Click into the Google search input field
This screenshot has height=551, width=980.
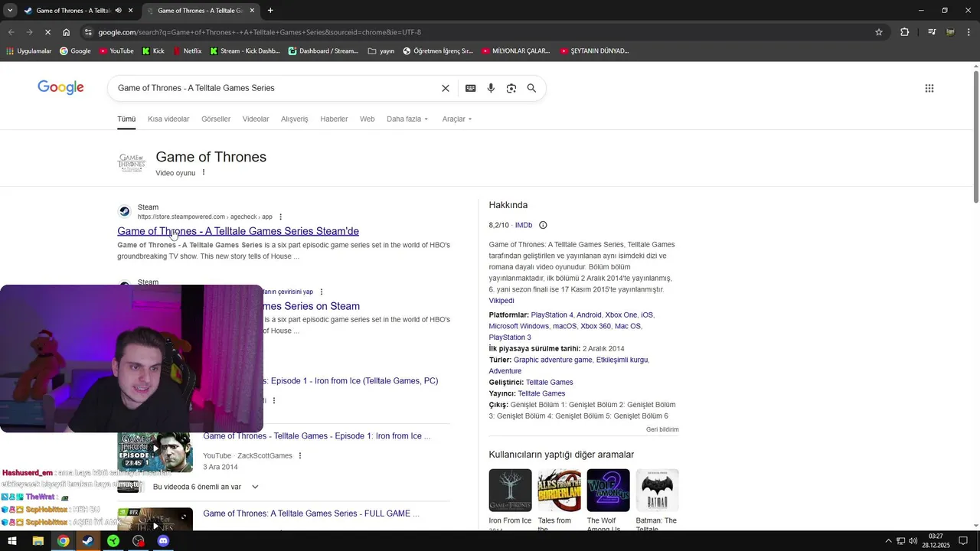tap(276, 88)
